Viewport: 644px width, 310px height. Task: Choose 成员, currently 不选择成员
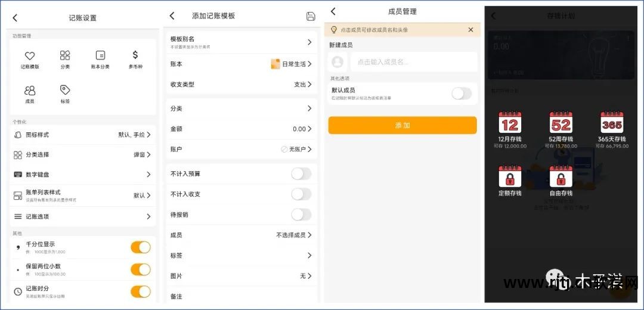294,235
